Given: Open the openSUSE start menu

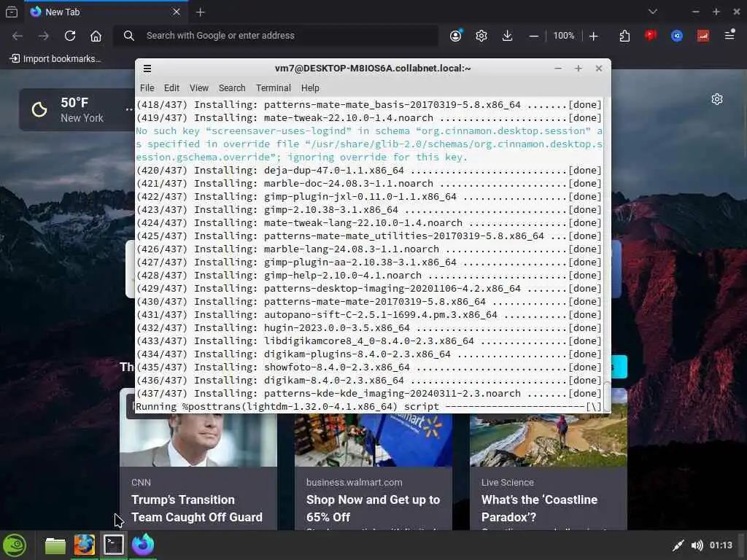Looking at the screenshot, I should pyautogui.click(x=15, y=545).
